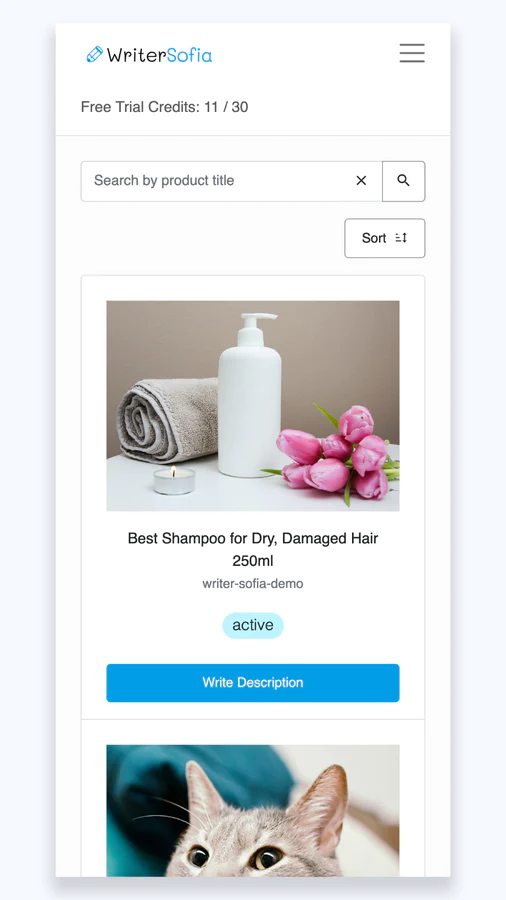Click the pencil icon in WriterSofia logo
Screen dimensions: 506x900
point(95,55)
